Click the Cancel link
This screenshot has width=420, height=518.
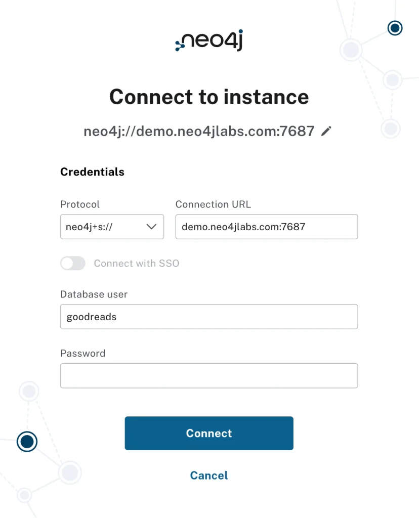(209, 476)
